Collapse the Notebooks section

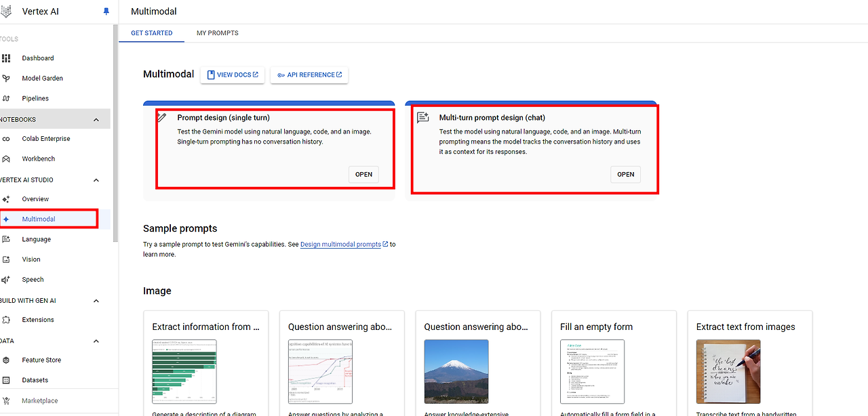[x=96, y=120]
